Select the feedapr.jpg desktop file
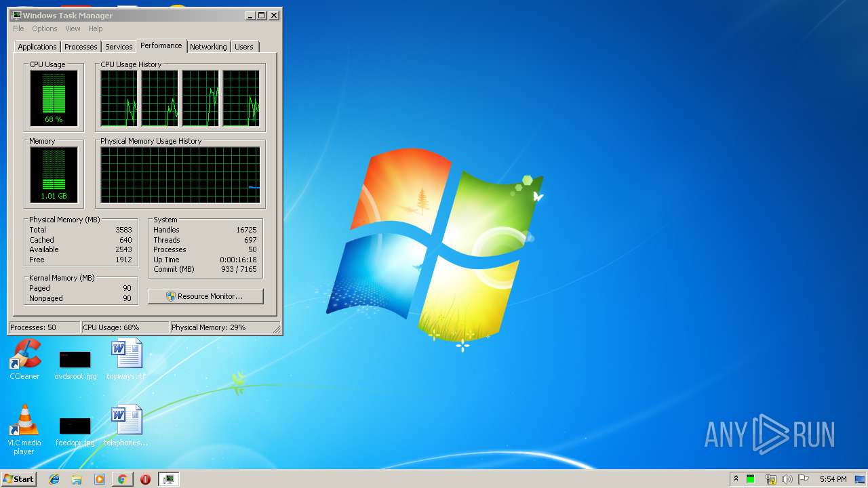 point(75,431)
